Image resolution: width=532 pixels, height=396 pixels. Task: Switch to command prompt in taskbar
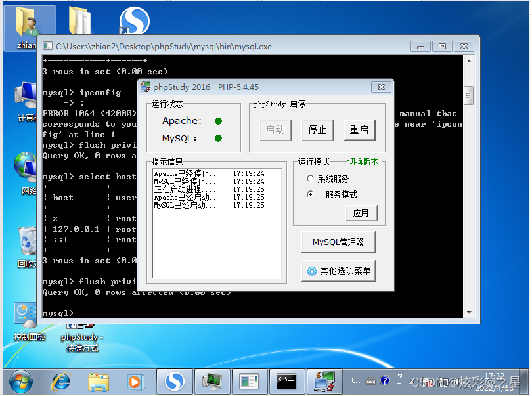(x=287, y=382)
